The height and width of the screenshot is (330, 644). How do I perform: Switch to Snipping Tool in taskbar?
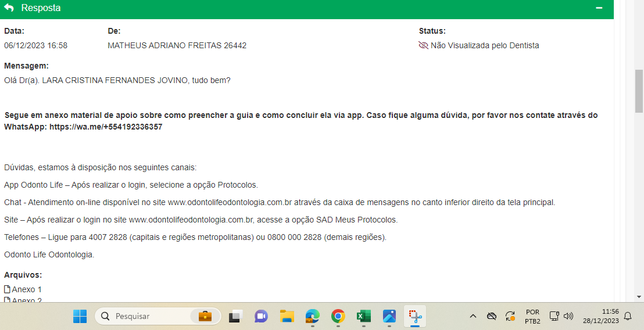point(415,316)
